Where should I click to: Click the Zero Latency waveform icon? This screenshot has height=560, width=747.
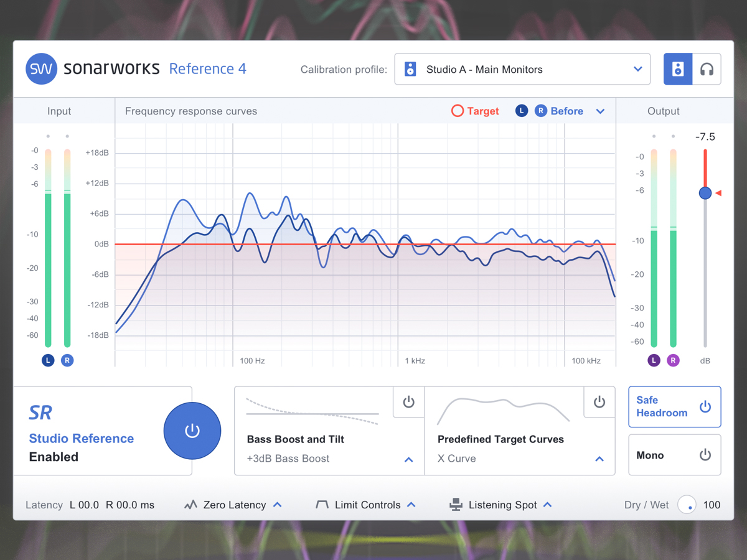(190, 505)
